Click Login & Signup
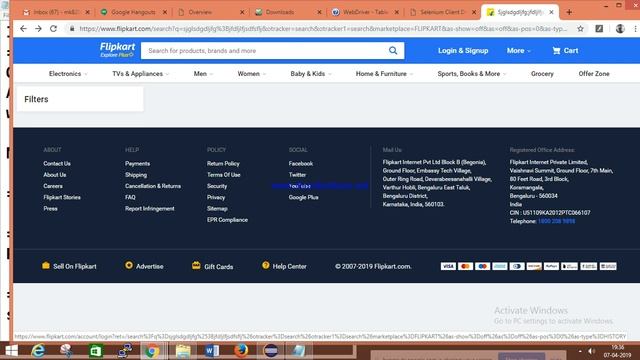 [463, 51]
